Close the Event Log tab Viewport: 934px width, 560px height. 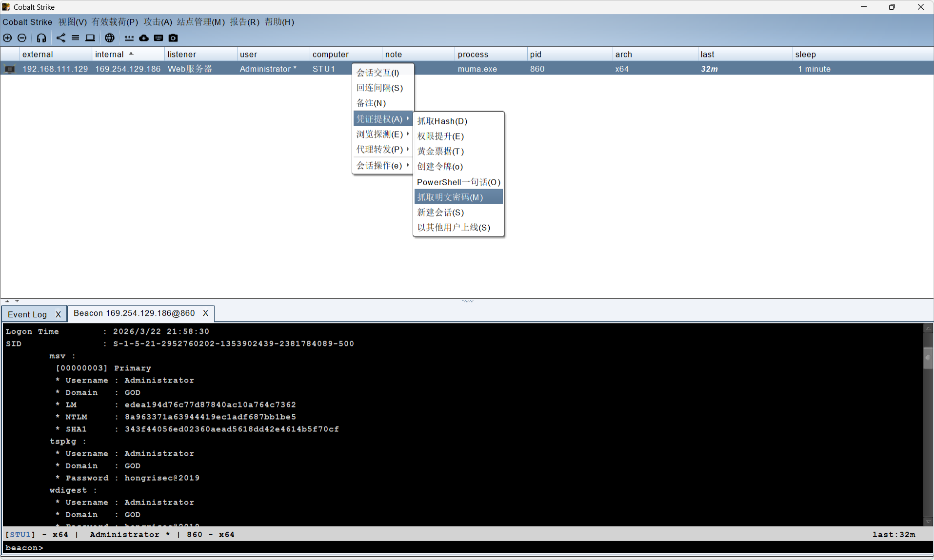58,314
